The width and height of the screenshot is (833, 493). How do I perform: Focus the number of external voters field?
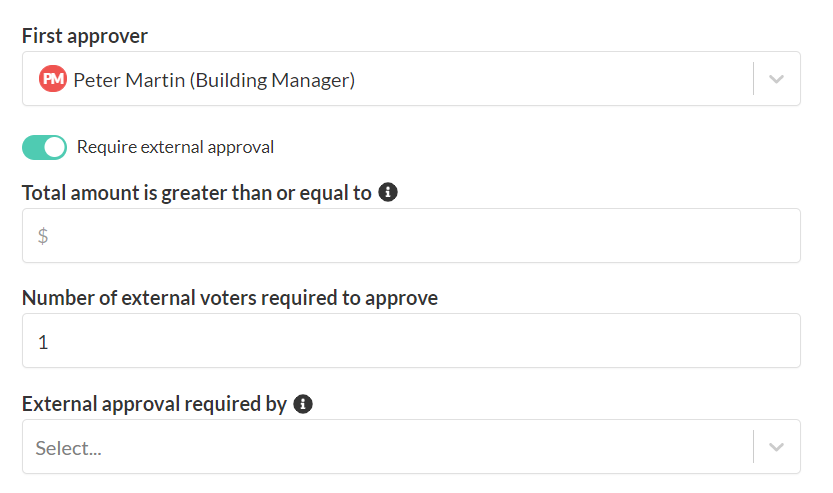(411, 341)
